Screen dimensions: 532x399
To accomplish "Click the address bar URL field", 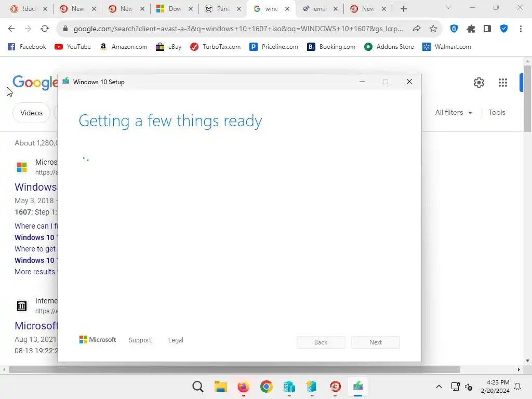I will click(238, 29).
